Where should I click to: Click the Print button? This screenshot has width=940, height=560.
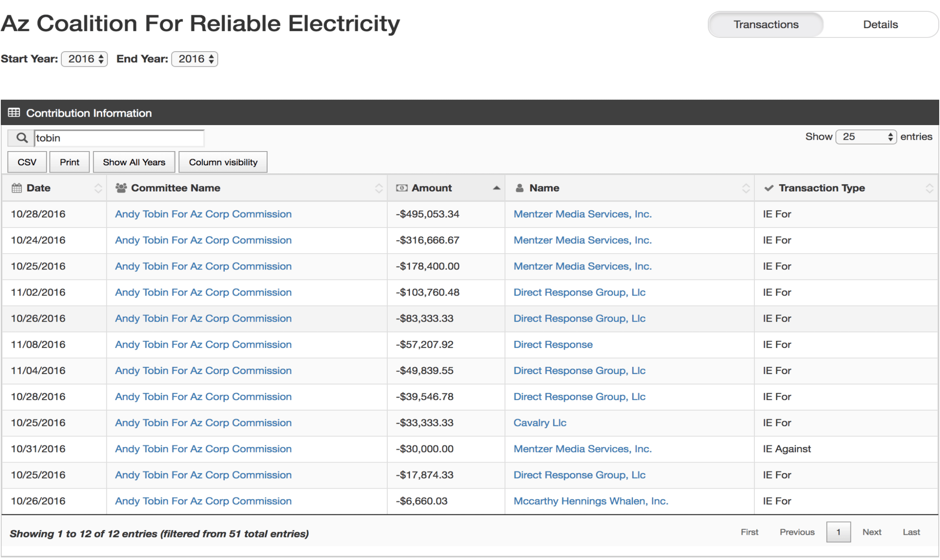click(x=69, y=162)
